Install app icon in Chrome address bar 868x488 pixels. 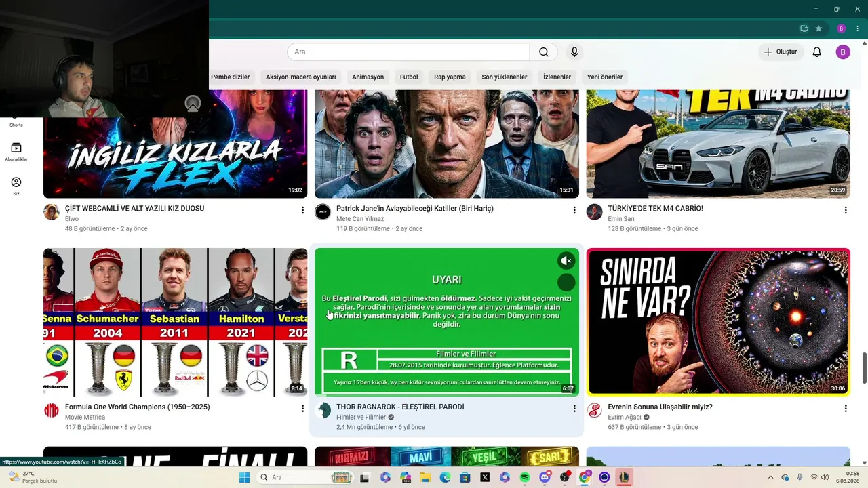coord(804,28)
